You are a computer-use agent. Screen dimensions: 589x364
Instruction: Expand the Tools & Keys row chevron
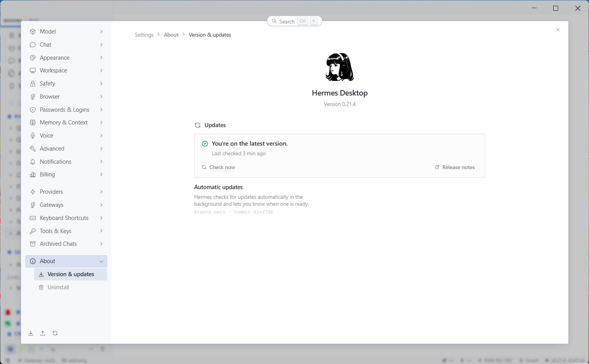[101, 231]
